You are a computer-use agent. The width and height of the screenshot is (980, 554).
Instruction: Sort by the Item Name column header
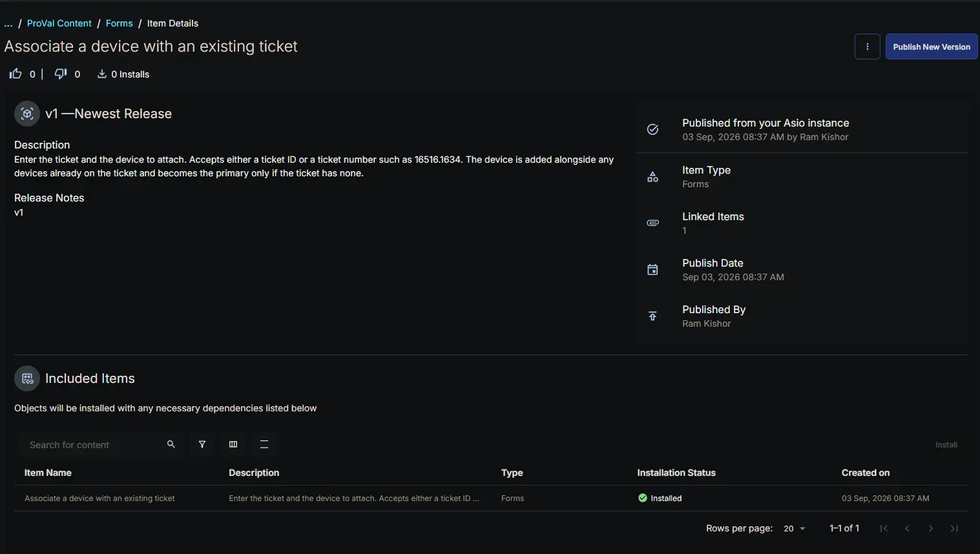pyautogui.click(x=48, y=473)
